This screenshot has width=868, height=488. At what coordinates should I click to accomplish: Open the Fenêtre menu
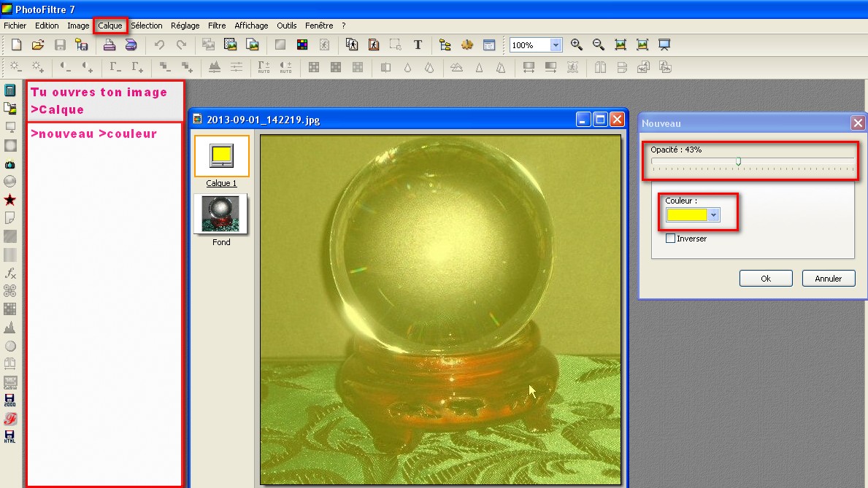pyautogui.click(x=319, y=26)
